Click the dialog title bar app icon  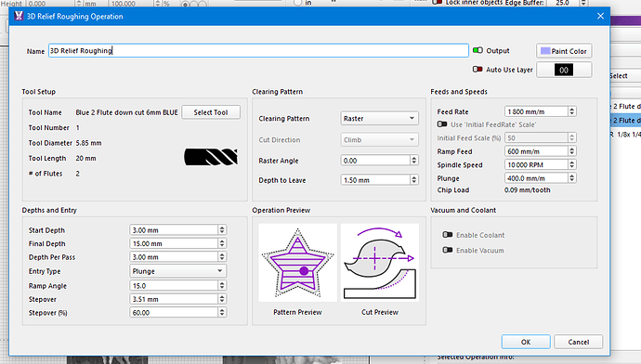tap(19, 16)
